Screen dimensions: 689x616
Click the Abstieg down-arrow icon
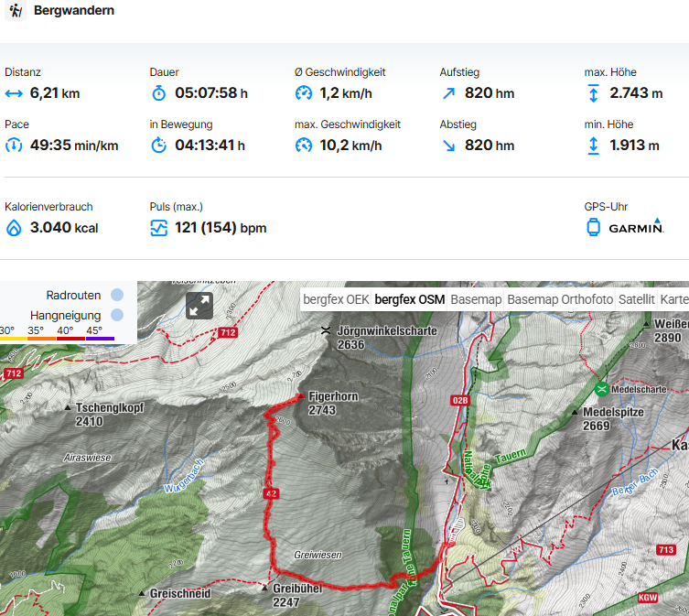point(448,146)
